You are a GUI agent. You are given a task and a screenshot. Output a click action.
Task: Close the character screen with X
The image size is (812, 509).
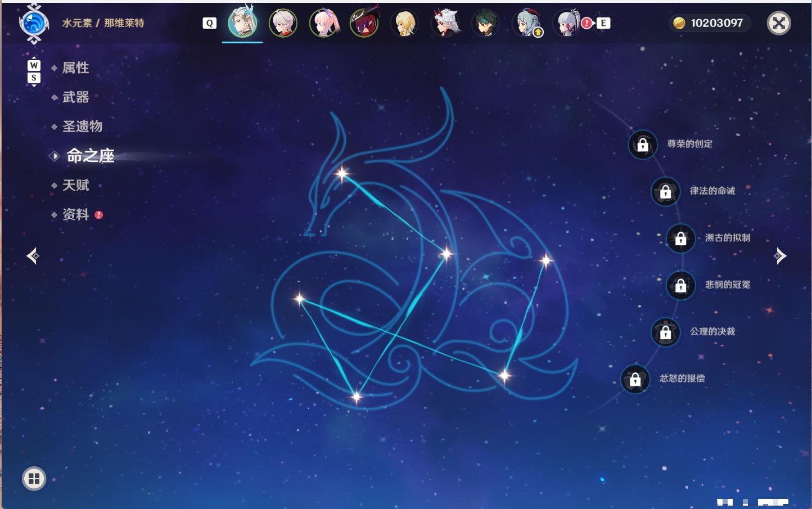click(x=779, y=23)
